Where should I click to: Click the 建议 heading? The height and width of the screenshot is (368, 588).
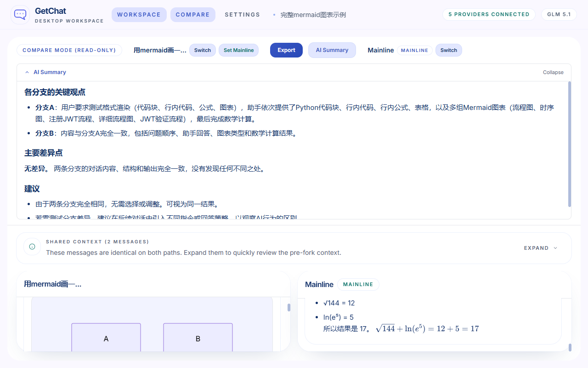click(x=32, y=189)
